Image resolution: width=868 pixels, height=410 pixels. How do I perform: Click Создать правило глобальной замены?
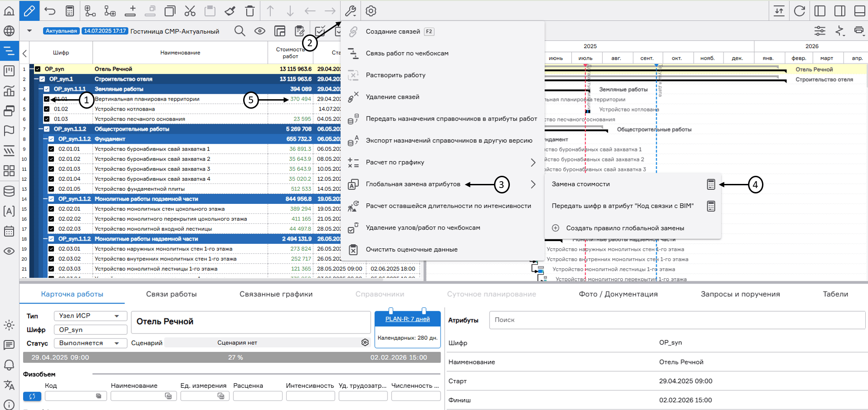(x=625, y=228)
